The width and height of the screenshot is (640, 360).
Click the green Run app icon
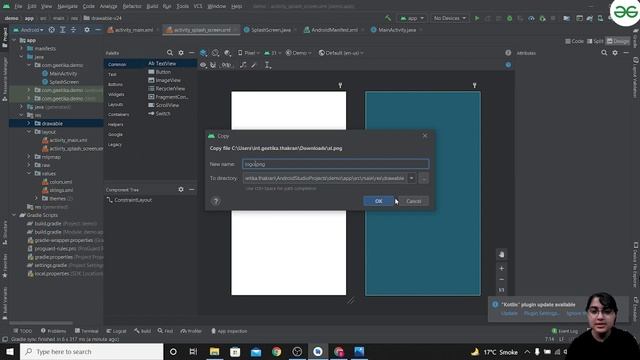pyautogui.click(x=477, y=18)
